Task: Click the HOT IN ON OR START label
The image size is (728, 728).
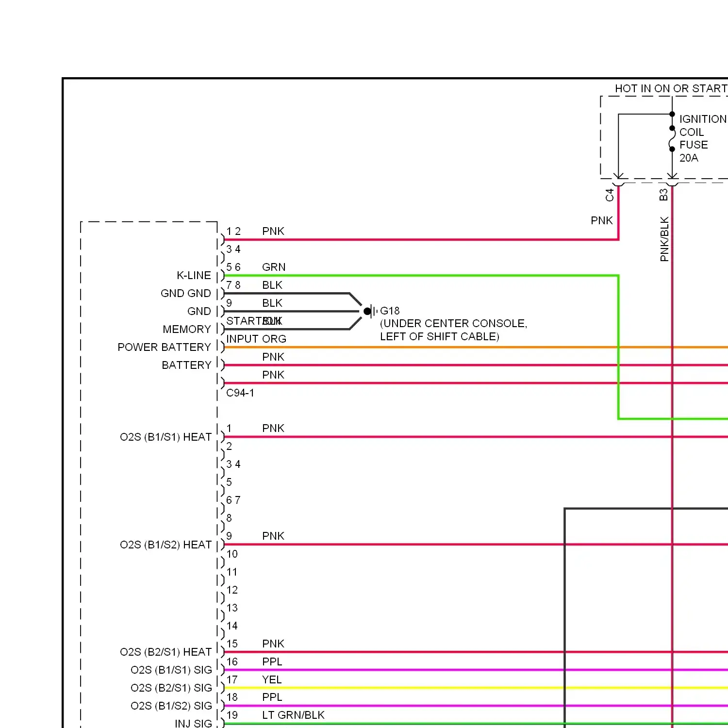Action: point(671,88)
